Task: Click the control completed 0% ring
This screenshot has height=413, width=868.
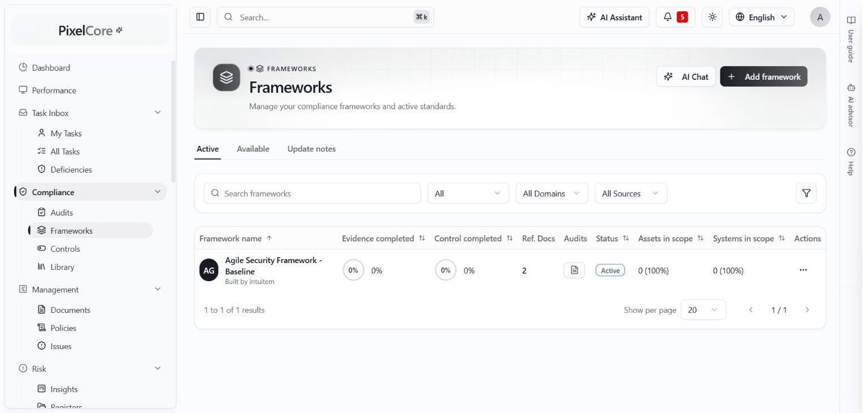Action: (445, 270)
